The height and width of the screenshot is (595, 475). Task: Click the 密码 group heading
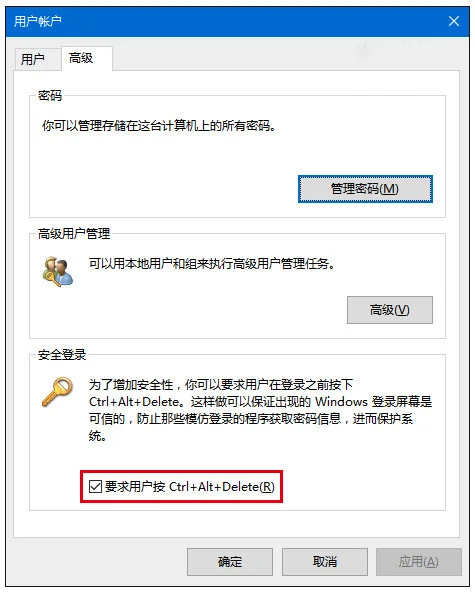[50, 95]
